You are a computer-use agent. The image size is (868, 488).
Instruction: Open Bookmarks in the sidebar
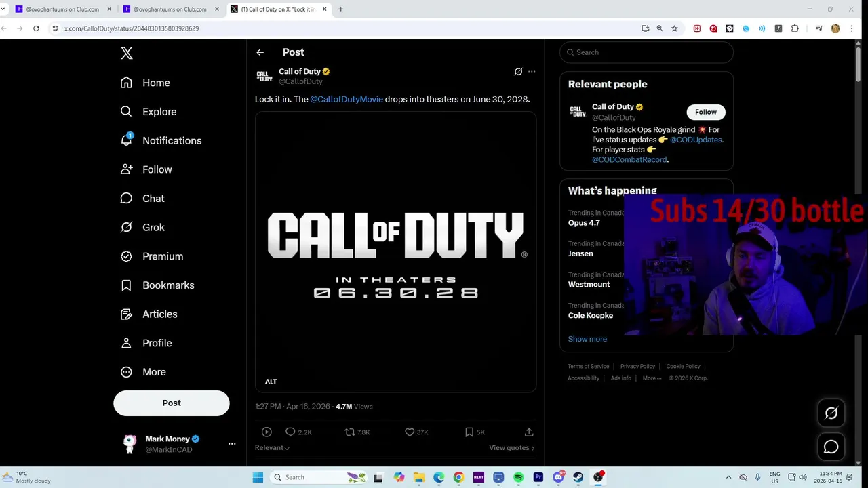157,285
